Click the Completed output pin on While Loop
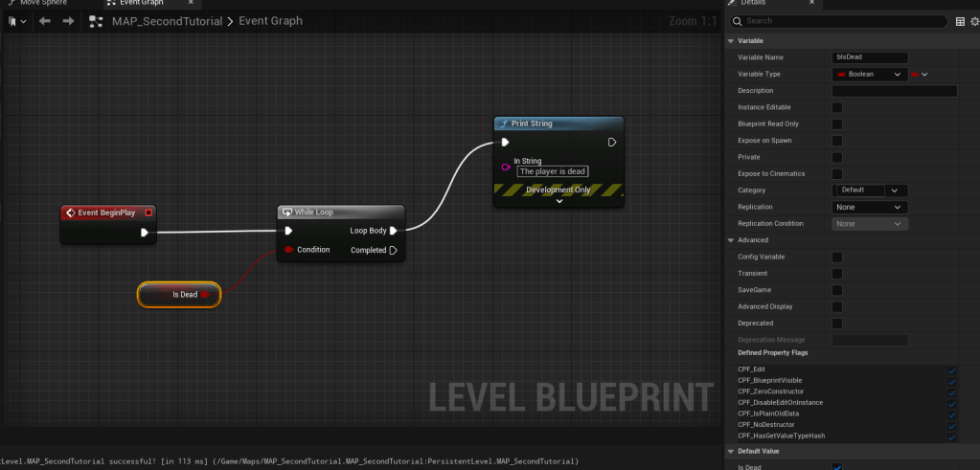The width and height of the screenshot is (980, 470). [x=393, y=251]
